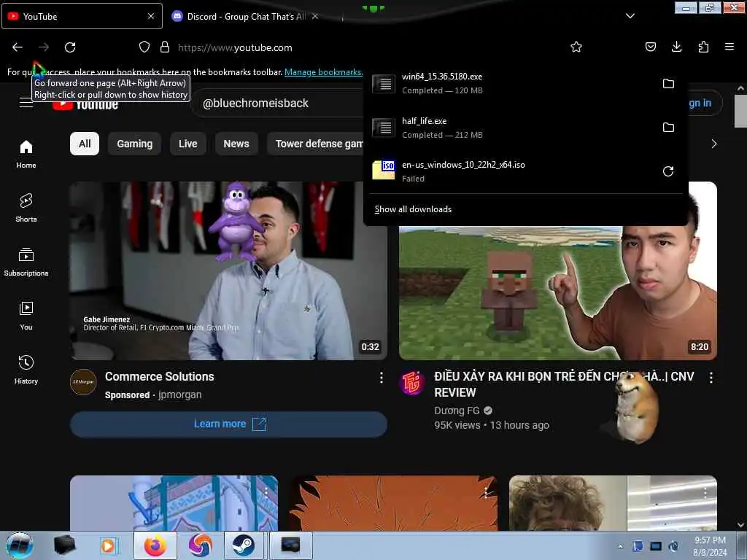Image resolution: width=747 pixels, height=560 pixels.
Task: Toggle the Downloads toolbar button
Action: click(676, 47)
